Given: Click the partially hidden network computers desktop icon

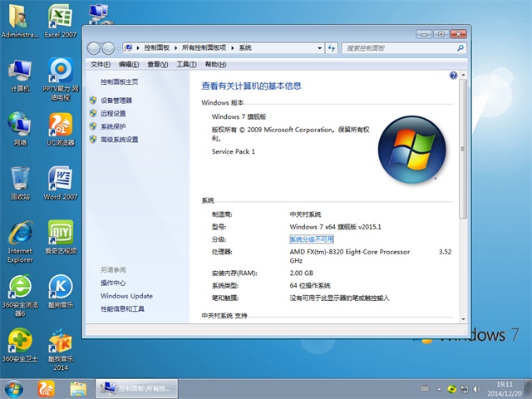Looking at the screenshot, I should click(99, 13).
